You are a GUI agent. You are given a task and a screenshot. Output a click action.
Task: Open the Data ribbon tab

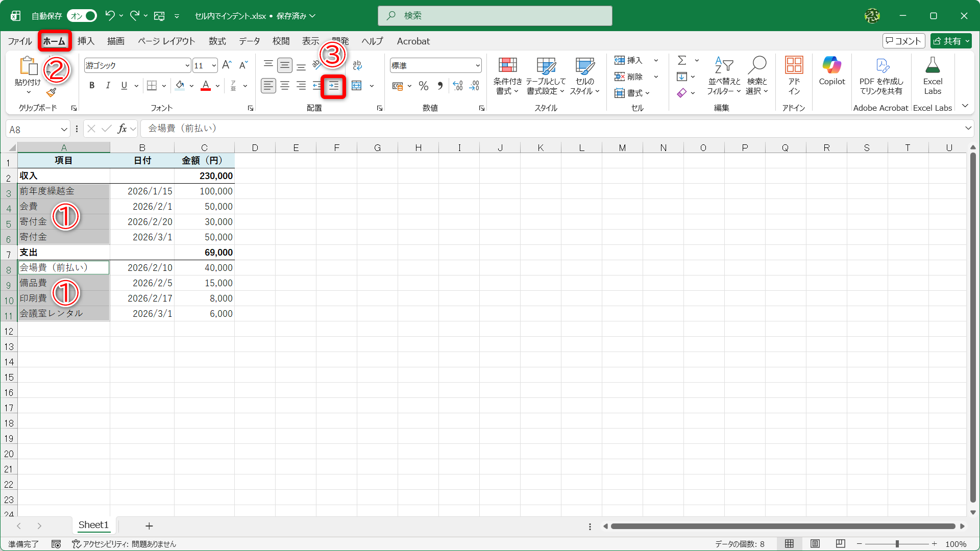249,41
